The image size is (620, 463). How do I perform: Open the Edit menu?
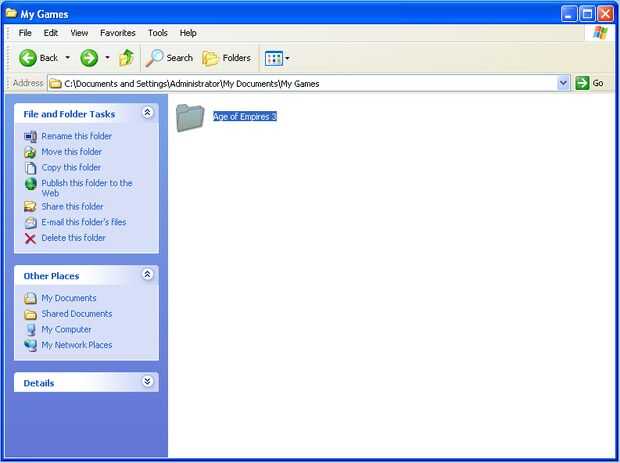pos(51,33)
